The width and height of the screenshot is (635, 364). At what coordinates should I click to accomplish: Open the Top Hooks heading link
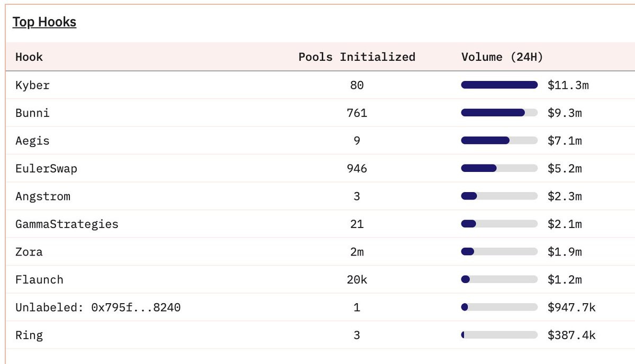click(x=44, y=22)
